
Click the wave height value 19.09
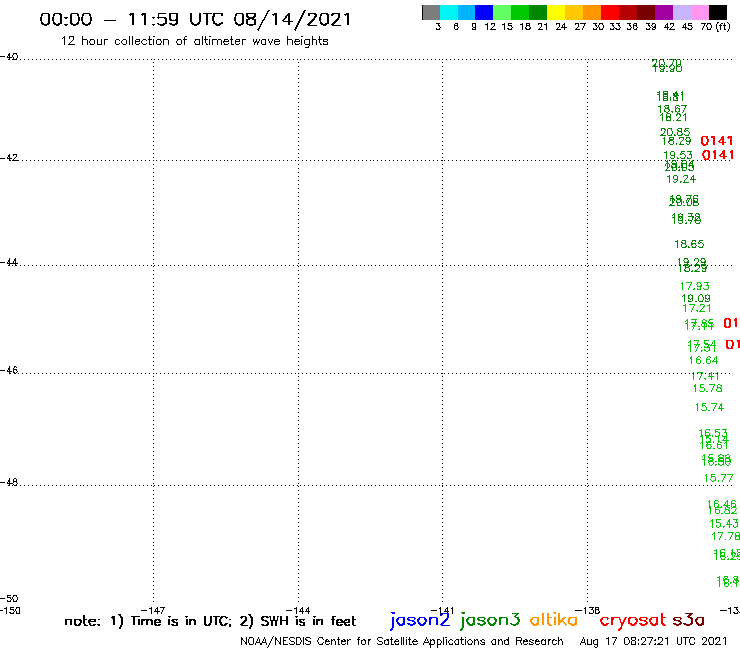[x=696, y=298]
